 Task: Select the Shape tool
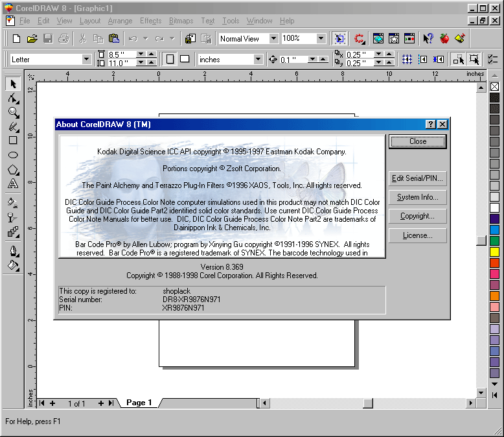13,99
